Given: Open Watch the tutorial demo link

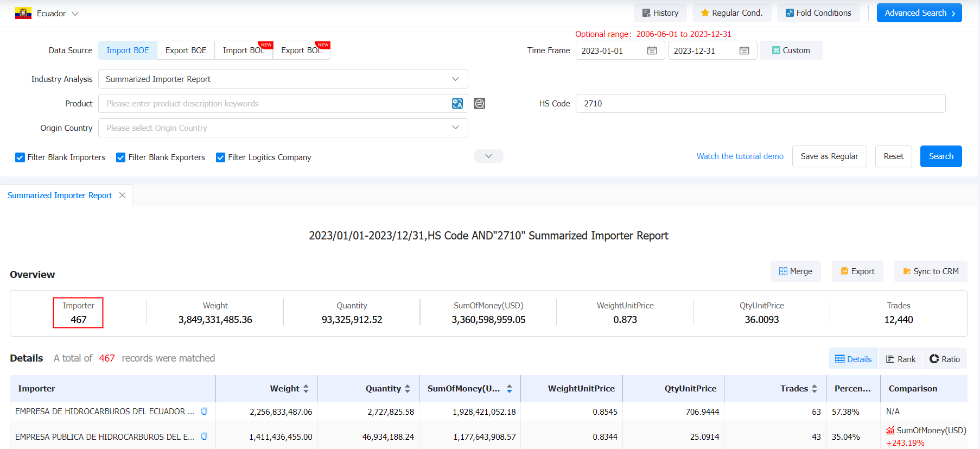Looking at the screenshot, I should pos(740,156).
